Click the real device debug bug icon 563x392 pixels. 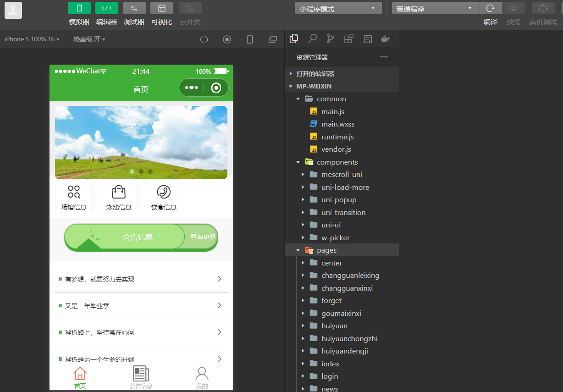tap(543, 8)
